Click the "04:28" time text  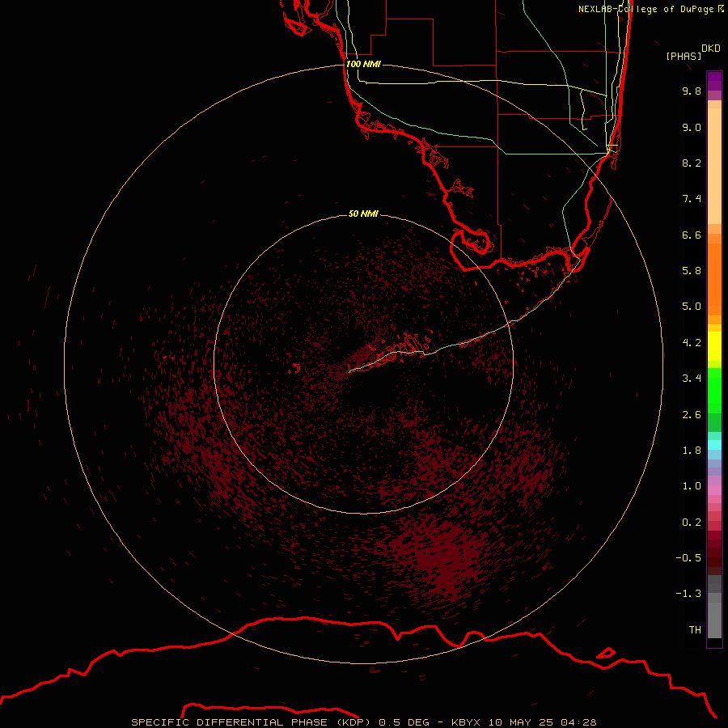point(578,722)
